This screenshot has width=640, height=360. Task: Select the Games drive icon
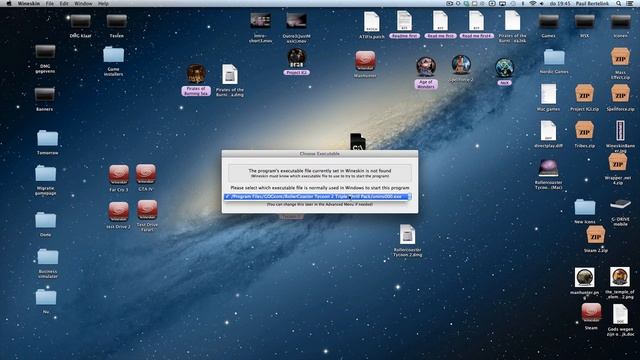click(549, 22)
